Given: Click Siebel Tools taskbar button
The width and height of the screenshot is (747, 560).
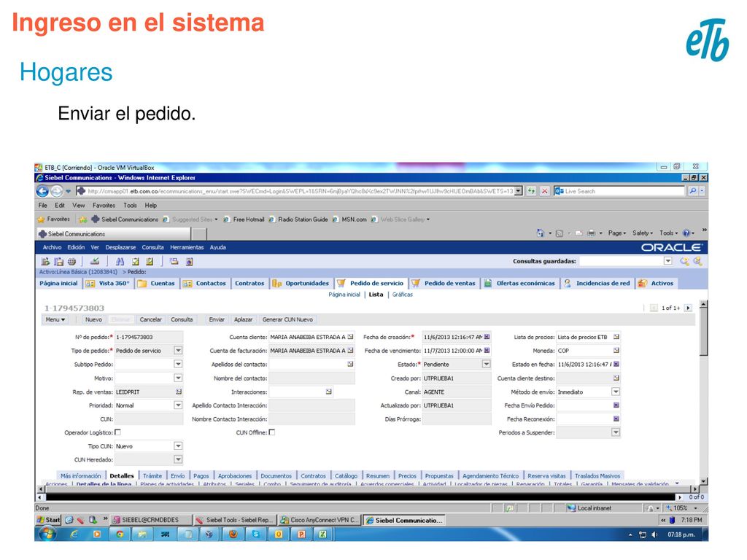Looking at the screenshot, I should pyautogui.click(x=235, y=520).
